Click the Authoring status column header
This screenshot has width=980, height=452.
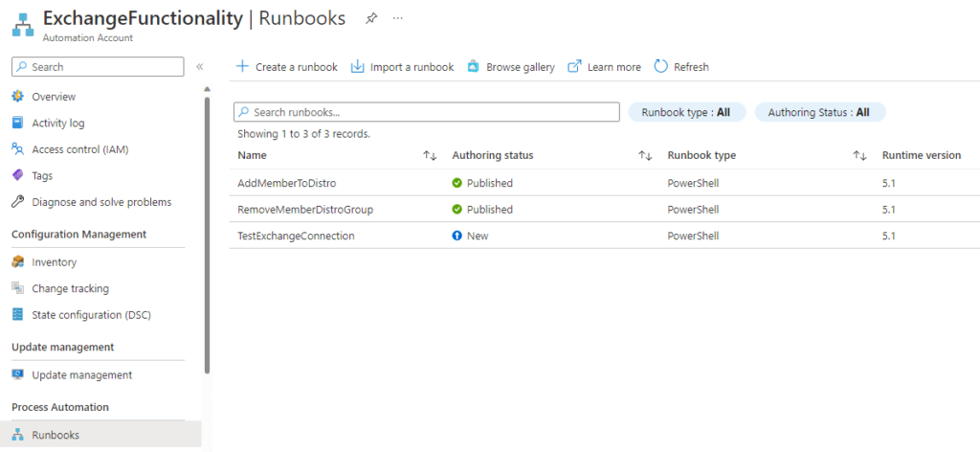493,155
